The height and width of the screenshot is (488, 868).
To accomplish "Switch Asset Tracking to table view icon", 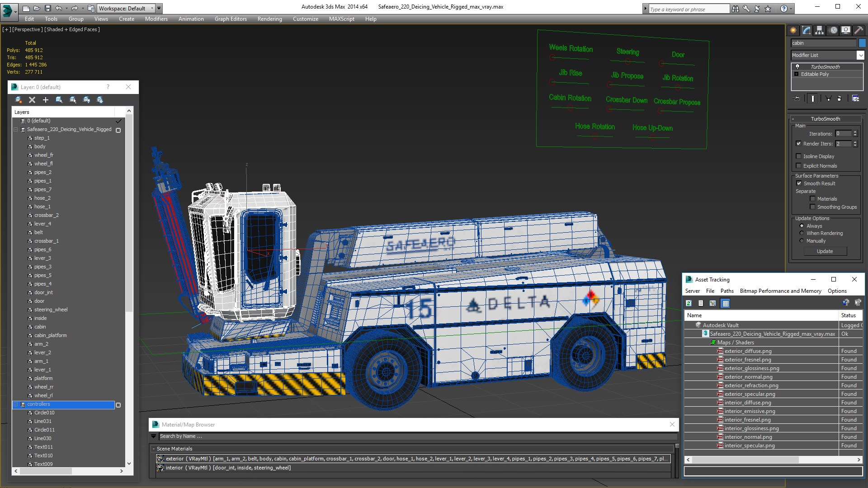I will point(726,303).
